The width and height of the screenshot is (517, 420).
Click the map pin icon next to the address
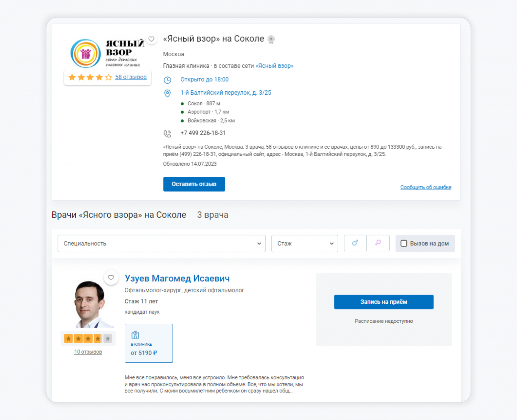(x=167, y=93)
